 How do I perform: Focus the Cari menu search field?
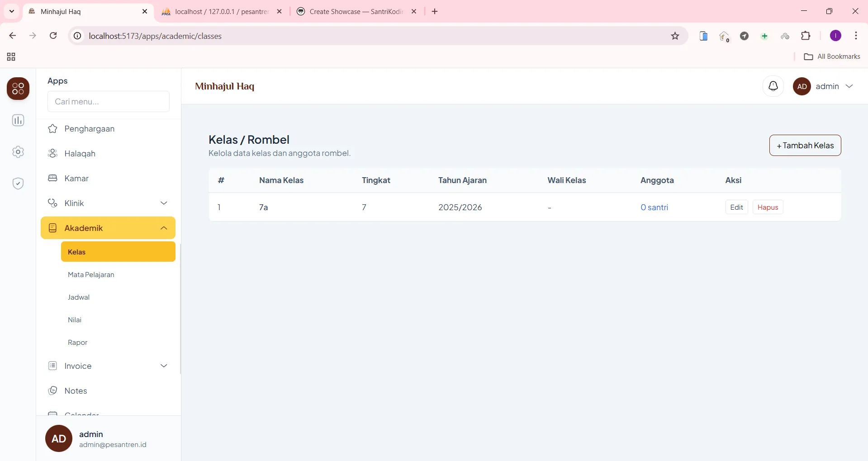tap(109, 101)
